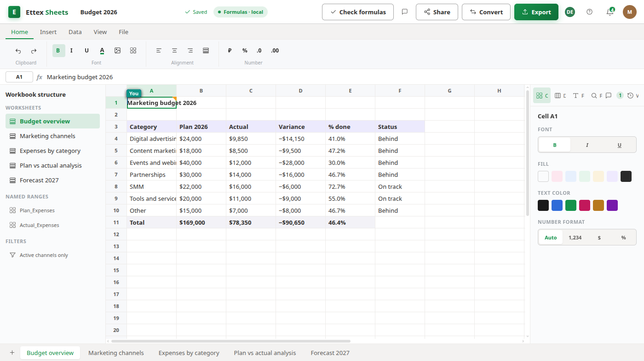Click the redo arrow icon
The height and width of the screenshot is (361, 644).
pos(34,51)
